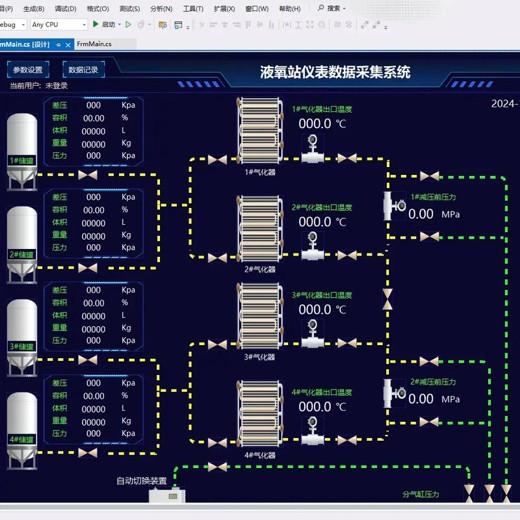Image resolution: width=520 pixels, height=520 pixels.
Task: Close the FrmMain.cs [设计] tab
Action: pos(68,45)
